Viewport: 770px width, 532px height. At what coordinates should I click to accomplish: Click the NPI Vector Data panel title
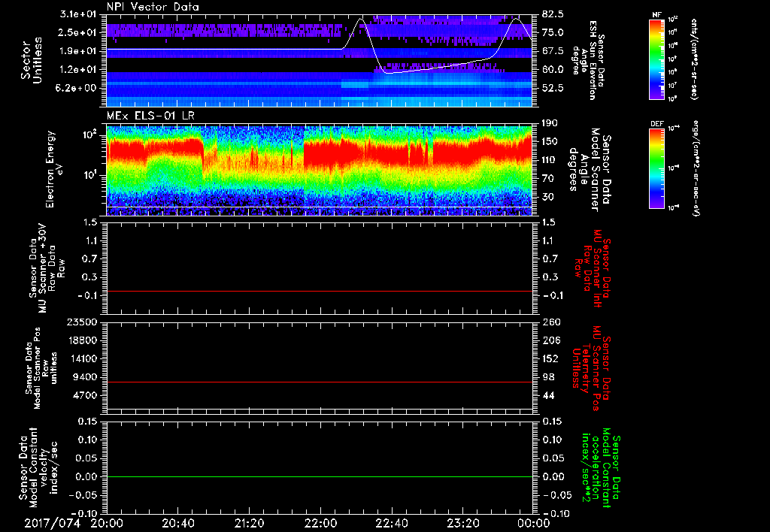pos(153,6)
